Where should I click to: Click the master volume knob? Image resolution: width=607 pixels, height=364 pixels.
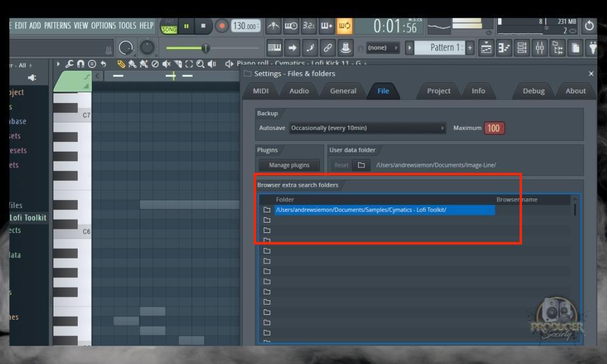[126, 48]
